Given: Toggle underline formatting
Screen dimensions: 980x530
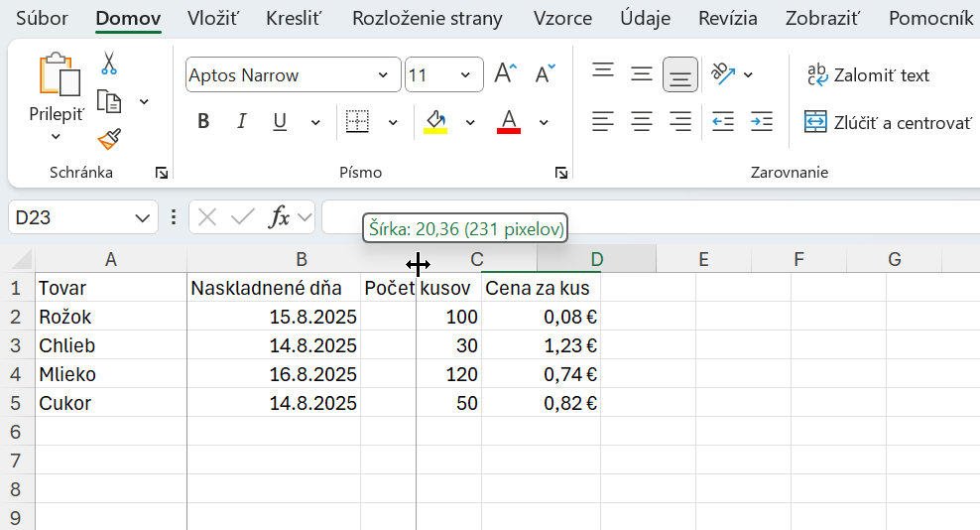Looking at the screenshot, I should click(x=280, y=121).
